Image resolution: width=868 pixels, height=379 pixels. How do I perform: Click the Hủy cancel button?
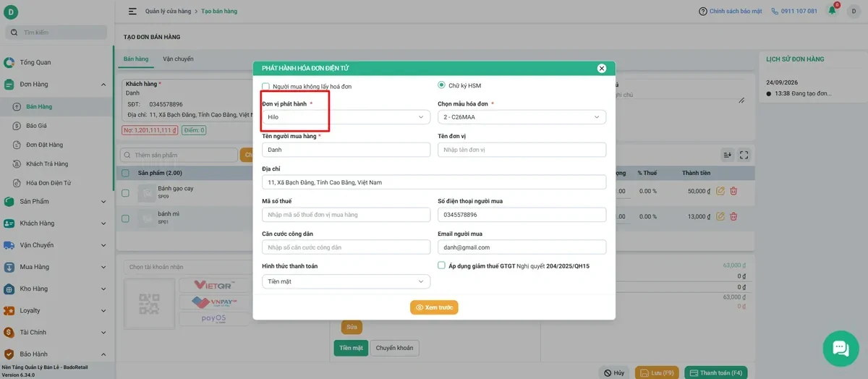click(615, 373)
